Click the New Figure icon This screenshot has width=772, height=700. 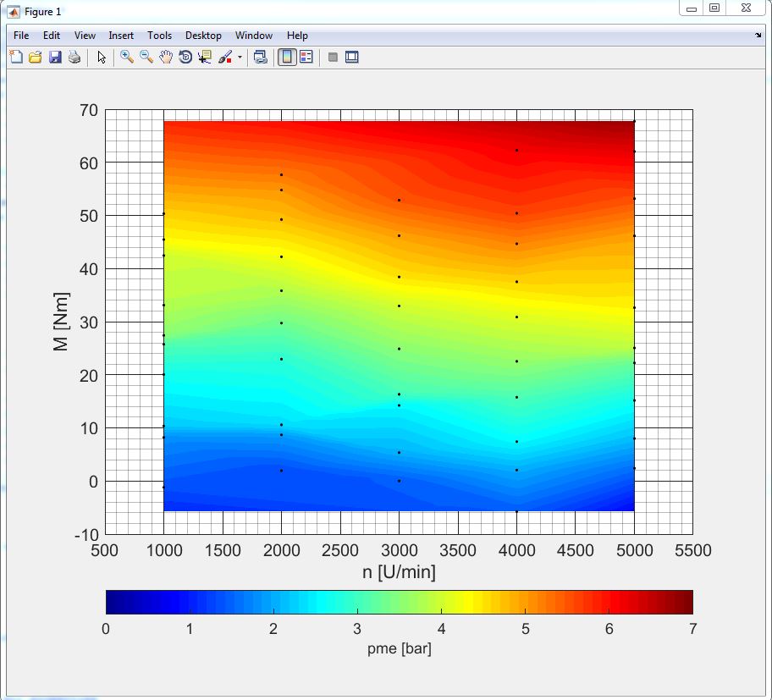point(15,58)
